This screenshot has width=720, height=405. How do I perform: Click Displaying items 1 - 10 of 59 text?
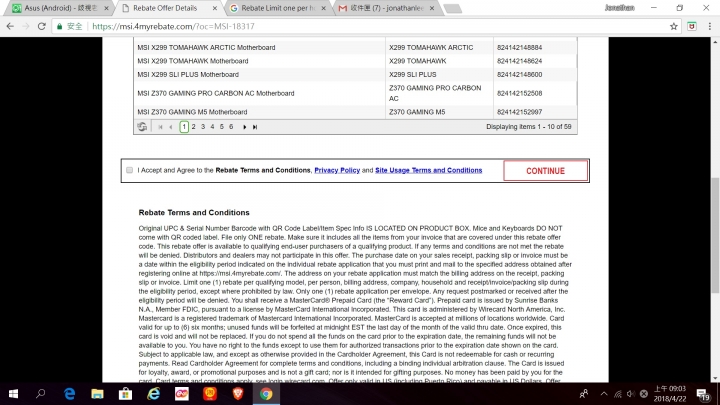[529, 127]
